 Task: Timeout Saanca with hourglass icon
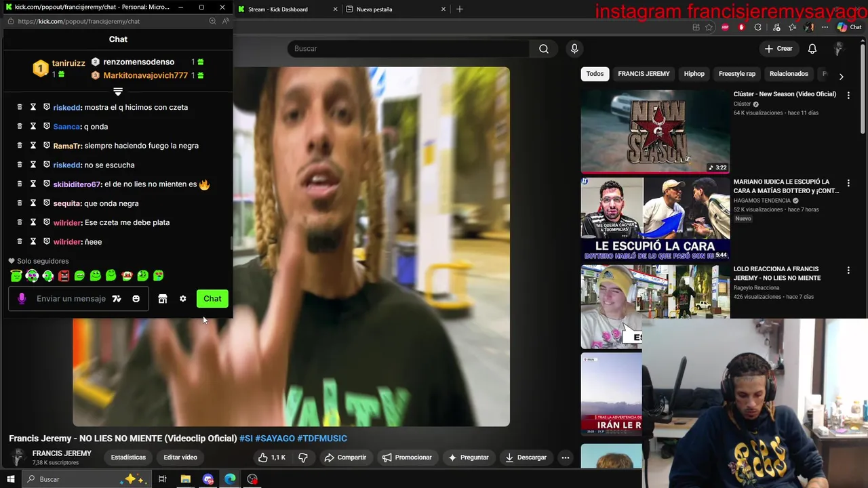click(33, 127)
